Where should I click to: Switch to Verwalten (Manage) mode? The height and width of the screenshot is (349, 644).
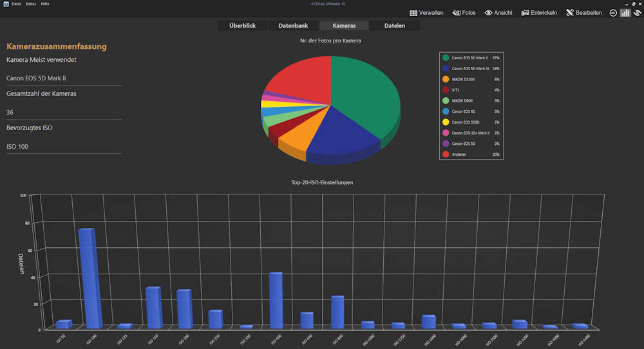(x=426, y=13)
